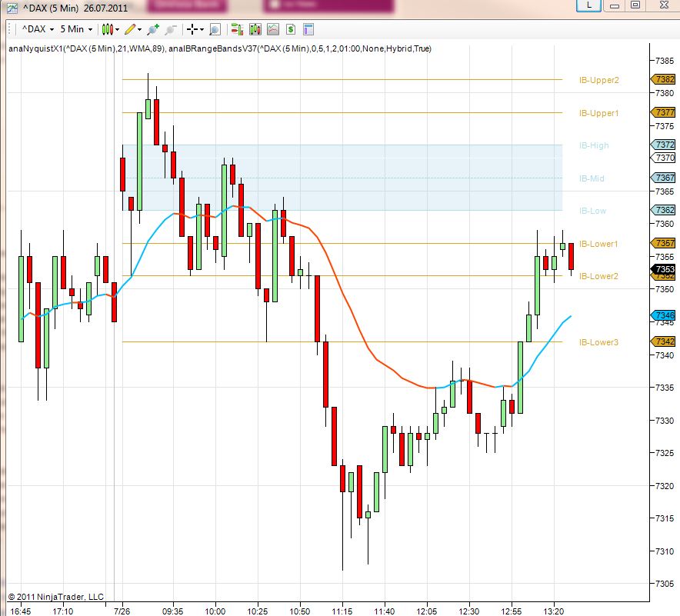Screen dimensions: 680x616
Task: Click the 7/26 date axis label
Action: coord(122,611)
